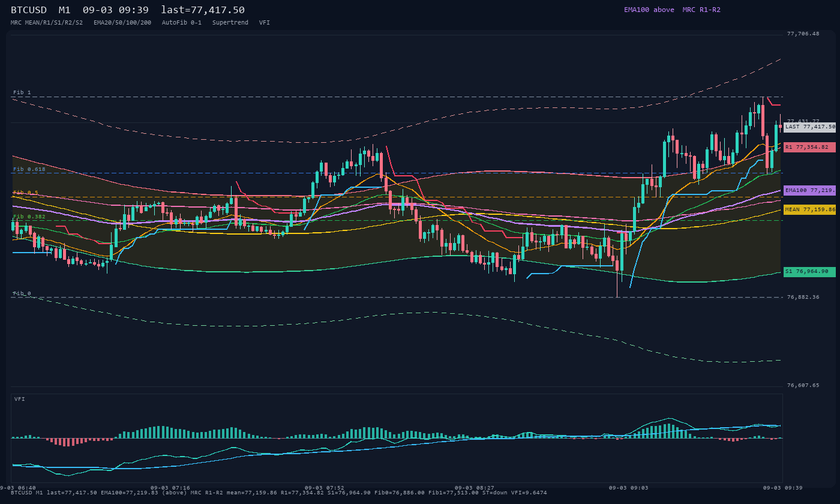The image size is (840, 504).
Task: Click the 09-03 07:52 time axis label
Action: point(324,488)
